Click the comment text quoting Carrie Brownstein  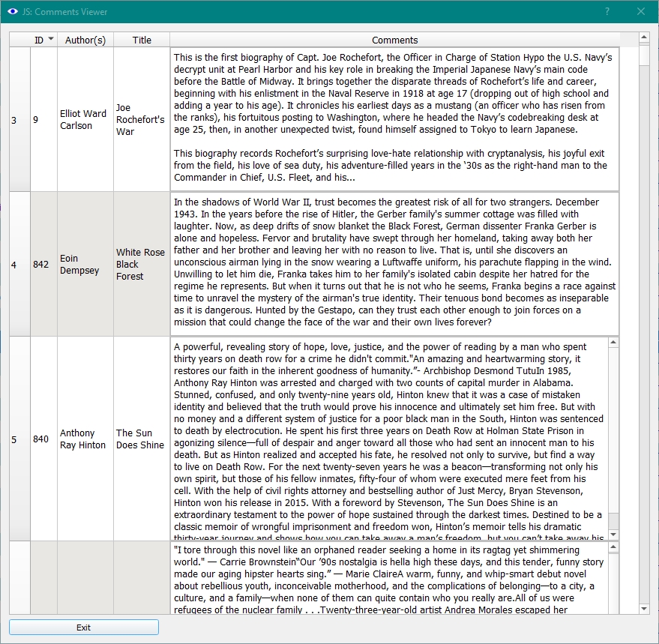click(390, 578)
